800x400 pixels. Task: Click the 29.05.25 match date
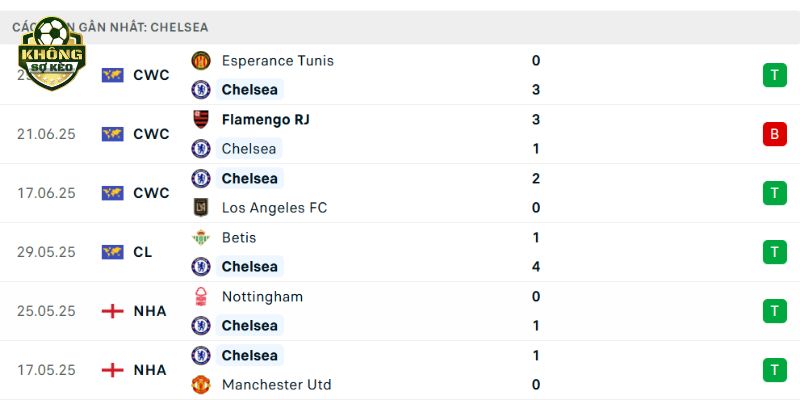click(46, 252)
